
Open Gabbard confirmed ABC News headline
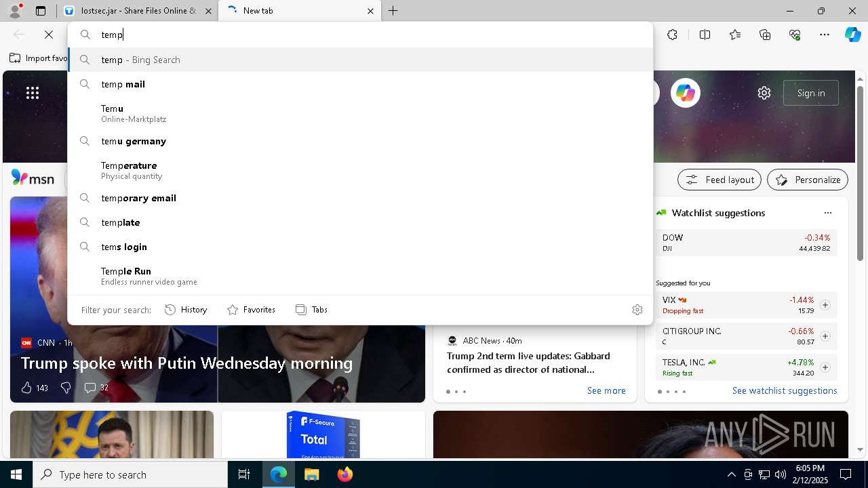point(528,363)
